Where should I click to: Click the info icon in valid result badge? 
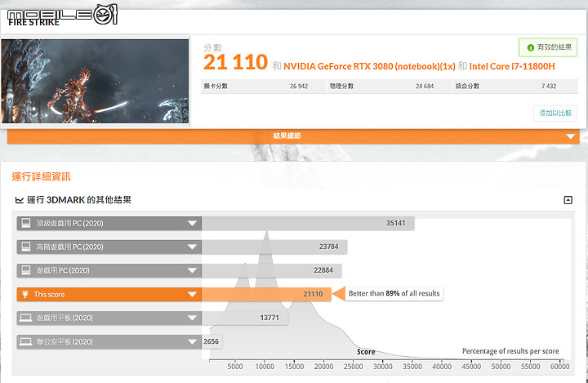tap(530, 47)
